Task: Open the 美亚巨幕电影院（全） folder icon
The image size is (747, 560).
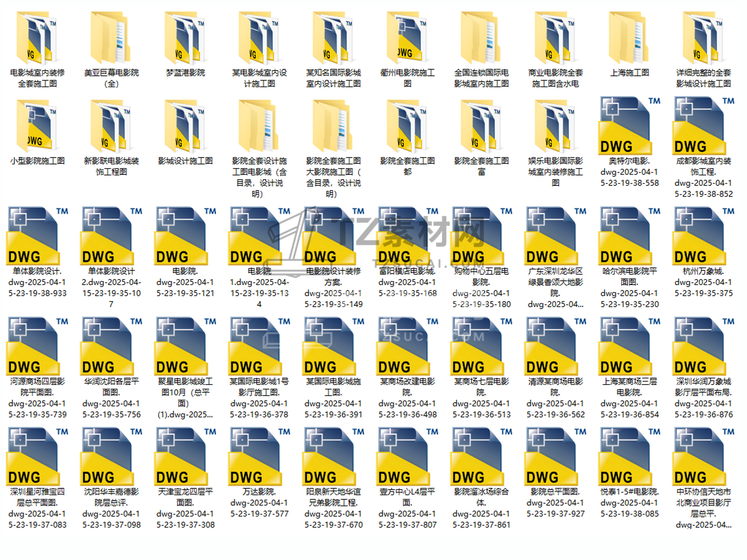Action: pos(111,38)
